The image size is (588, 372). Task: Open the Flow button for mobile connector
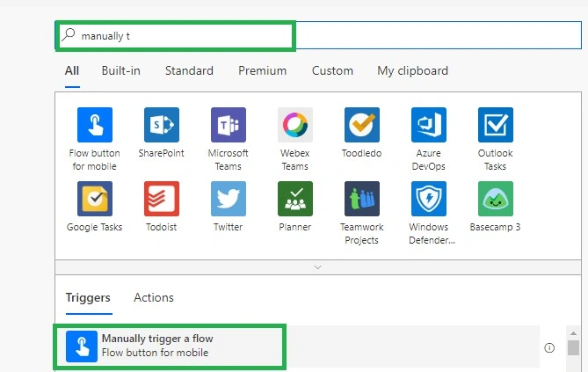point(95,125)
